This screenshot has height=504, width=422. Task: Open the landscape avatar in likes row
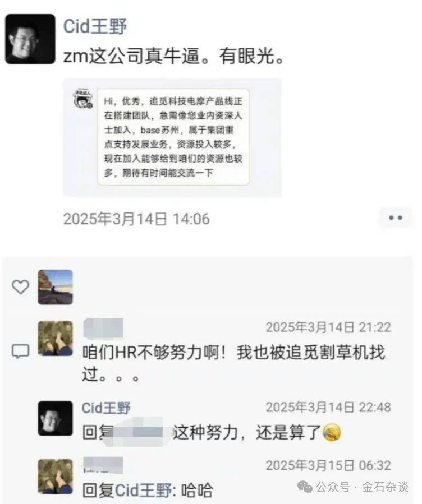point(56,287)
